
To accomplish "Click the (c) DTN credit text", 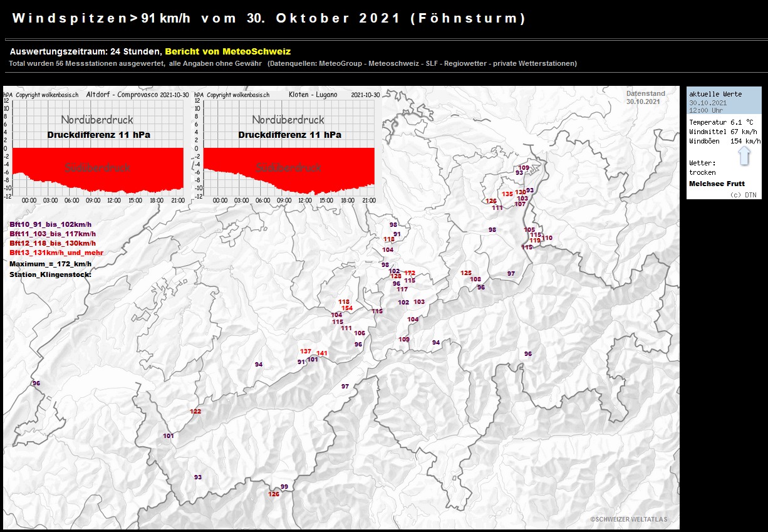I will coord(743,195).
